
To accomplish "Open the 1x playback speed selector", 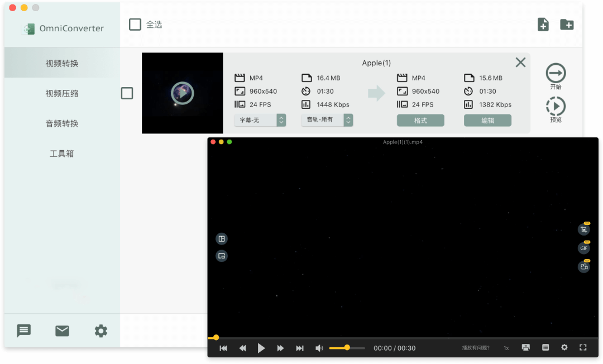I will [x=506, y=348].
